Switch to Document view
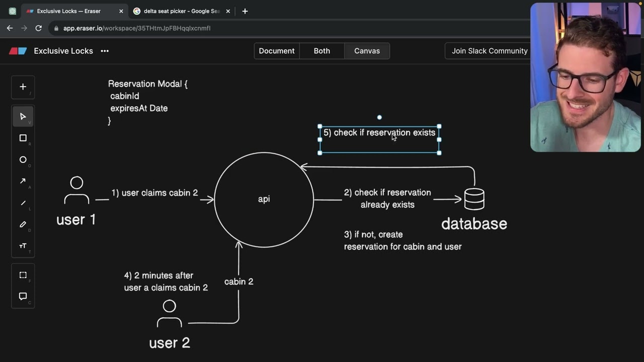Image resolution: width=644 pixels, height=362 pixels. [277, 51]
